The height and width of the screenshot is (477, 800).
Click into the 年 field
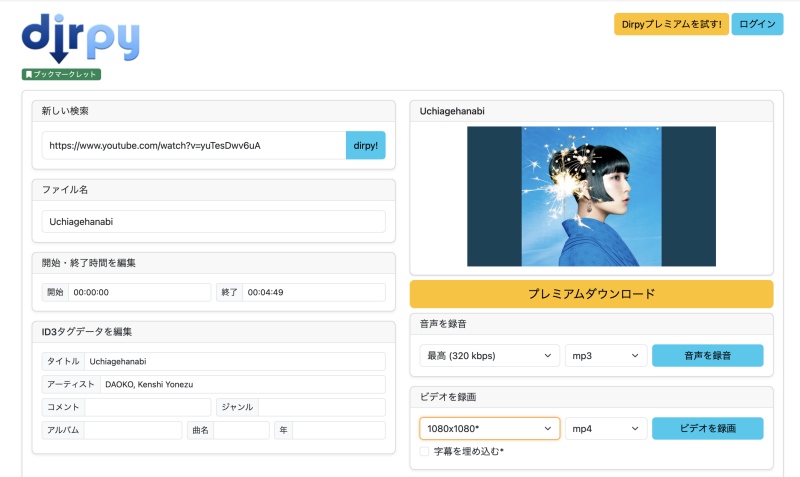coord(339,430)
